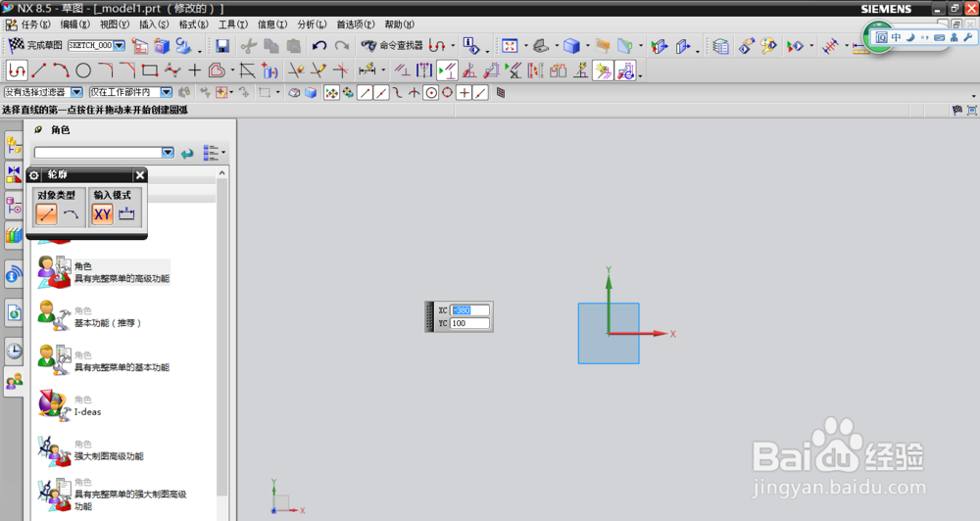Screen dimensions: 980x521
Task: Expand the Offset Curve dropdown arrow
Action: click(x=232, y=71)
